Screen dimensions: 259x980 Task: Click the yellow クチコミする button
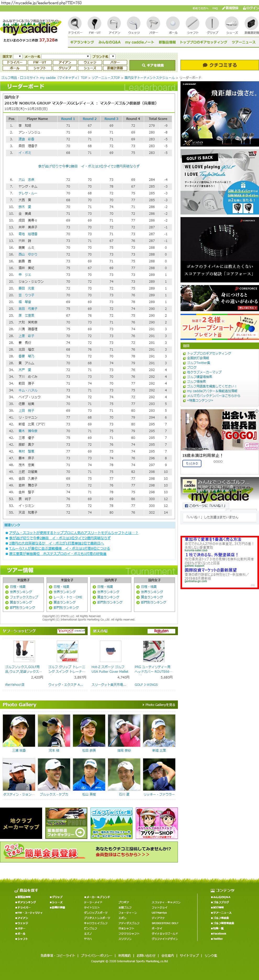pos(219,65)
